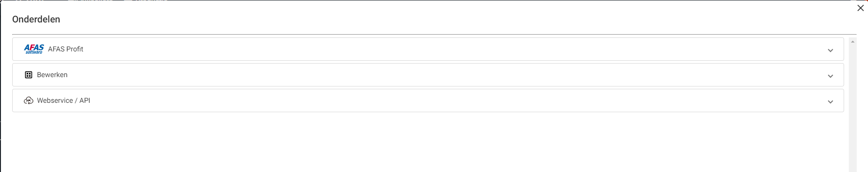Click the divider line under Onderdelen

[434, 34]
